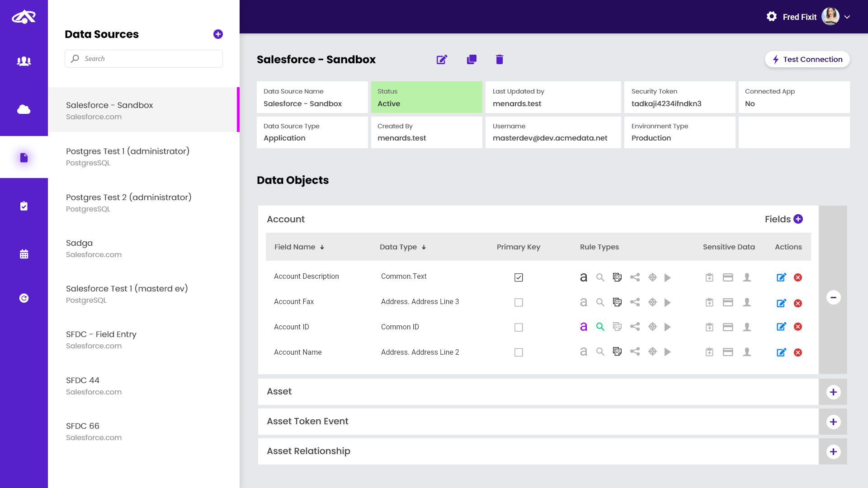Click play rule icon for Account Name
Image resolution: width=868 pixels, height=488 pixels.
pyautogui.click(x=668, y=352)
